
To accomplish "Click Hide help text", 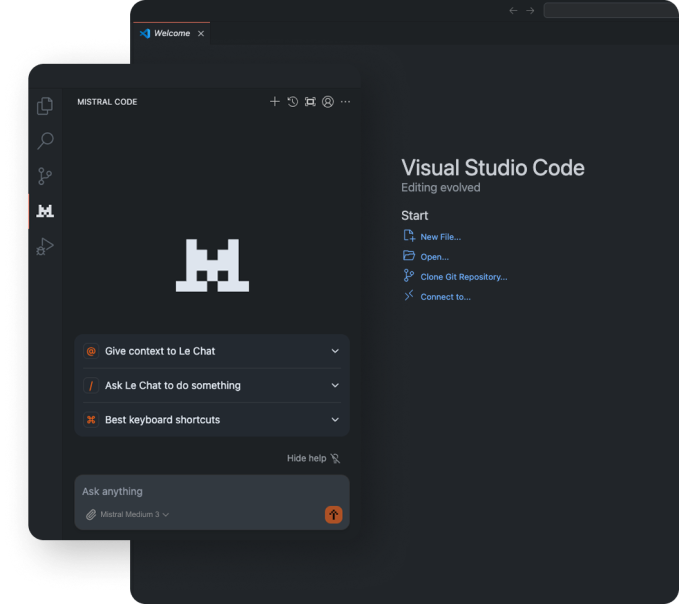I will 307,458.
